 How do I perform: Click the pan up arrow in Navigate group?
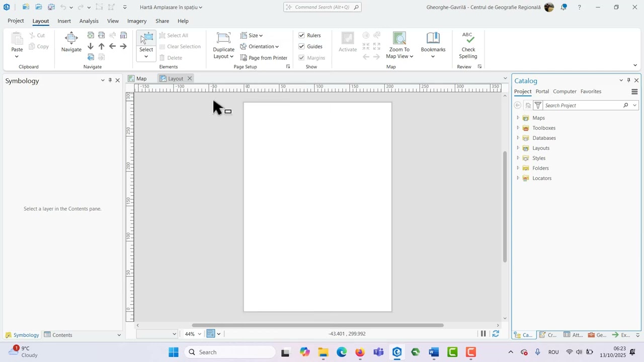coord(102,46)
